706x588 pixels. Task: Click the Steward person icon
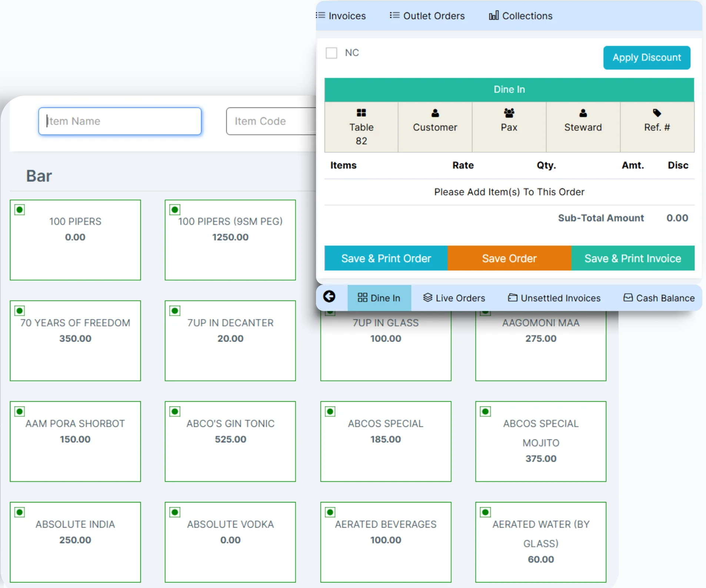point(583,113)
